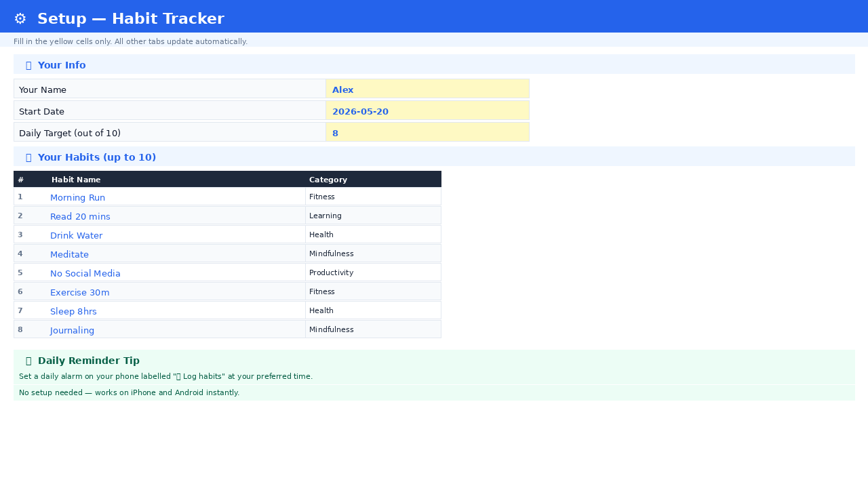This screenshot has width=868, height=488.
Task: Select the Meditate habit cell
Action: pyautogui.click(x=176, y=253)
